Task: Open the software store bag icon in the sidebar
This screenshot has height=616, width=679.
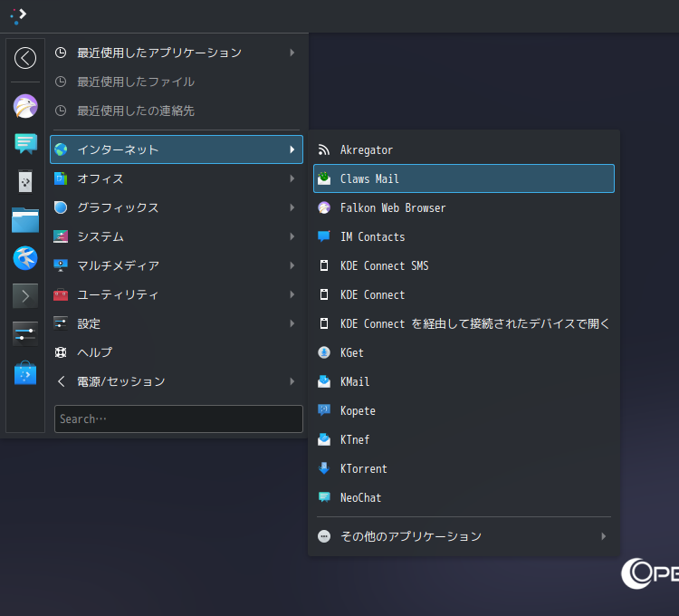Action: pos(25,373)
